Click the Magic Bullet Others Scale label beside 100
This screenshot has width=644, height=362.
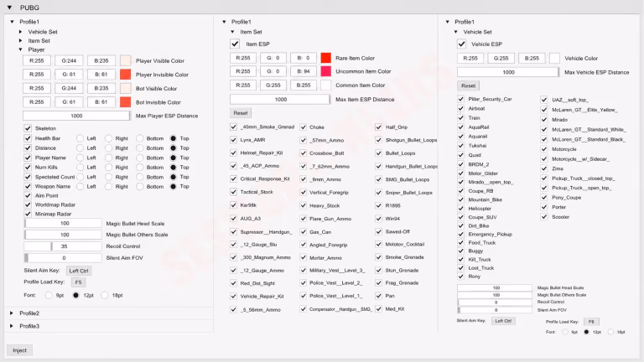click(x=137, y=235)
